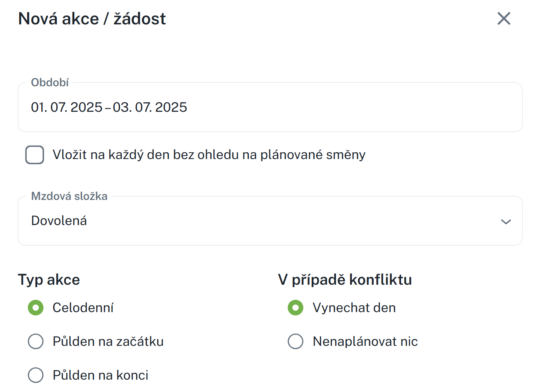
Task: Click the Nenaplánovat nic label text
Action: [365, 342]
